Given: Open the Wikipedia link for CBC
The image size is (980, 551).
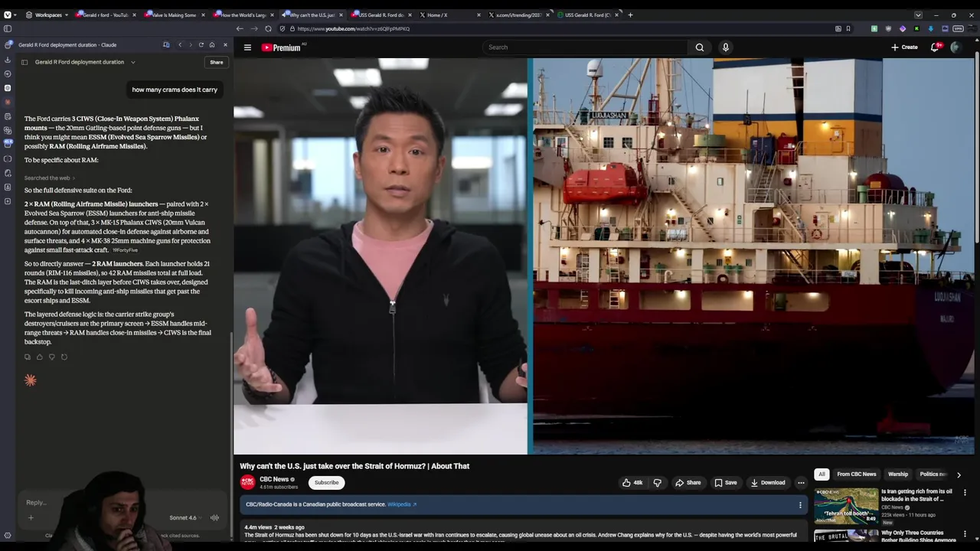Looking at the screenshot, I should click(402, 504).
